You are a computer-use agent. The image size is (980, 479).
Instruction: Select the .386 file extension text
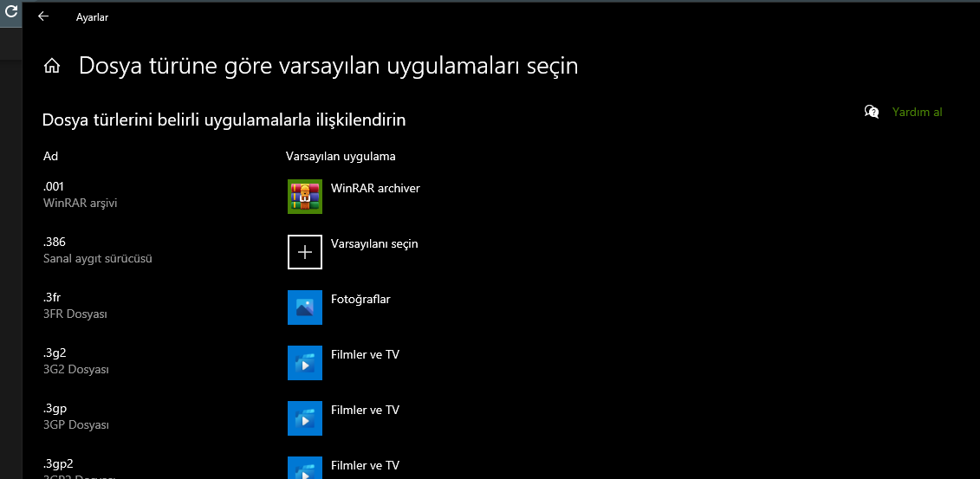[x=55, y=242]
